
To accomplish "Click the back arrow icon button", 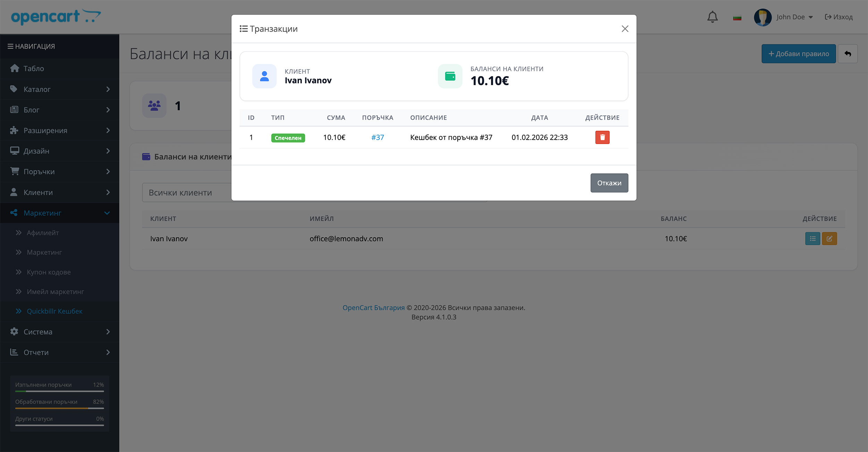I will click(x=848, y=54).
